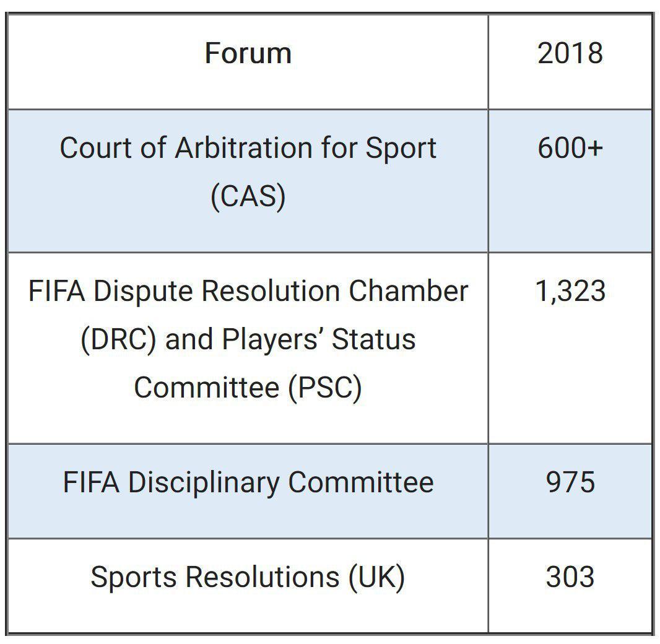Click the Committee (PSC) text line
This screenshot has height=644, width=660.
(248, 387)
